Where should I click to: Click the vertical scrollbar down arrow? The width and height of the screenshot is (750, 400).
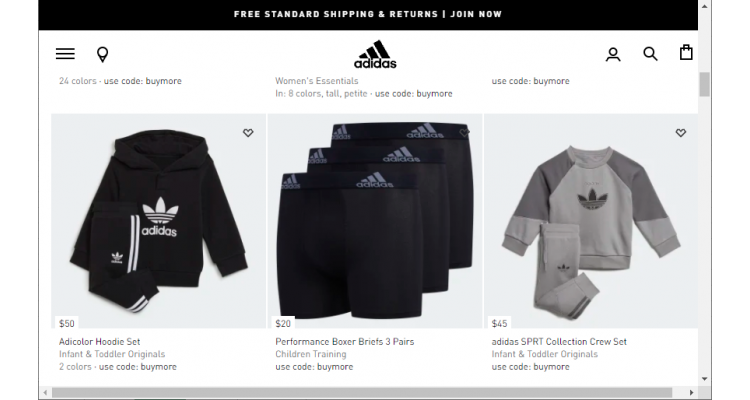705,379
